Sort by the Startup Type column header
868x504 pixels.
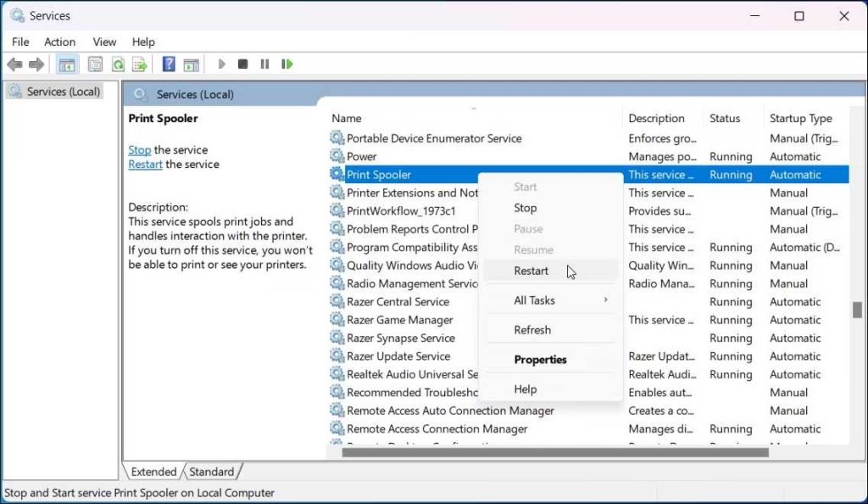click(800, 119)
